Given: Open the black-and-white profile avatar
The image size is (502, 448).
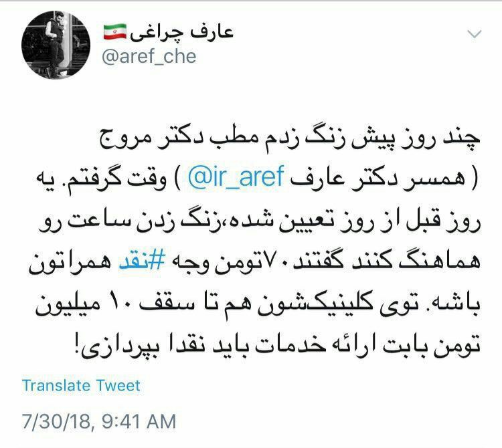Looking at the screenshot, I should (x=56, y=45).
